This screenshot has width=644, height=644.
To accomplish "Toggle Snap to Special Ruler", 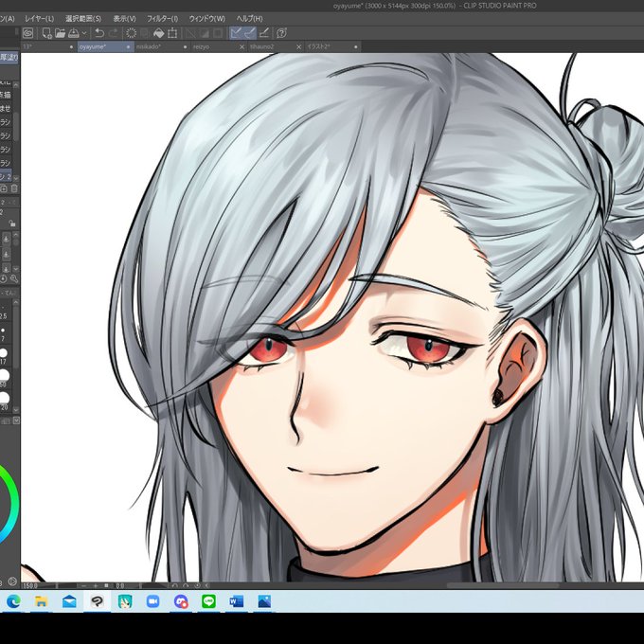I will click(x=250, y=33).
